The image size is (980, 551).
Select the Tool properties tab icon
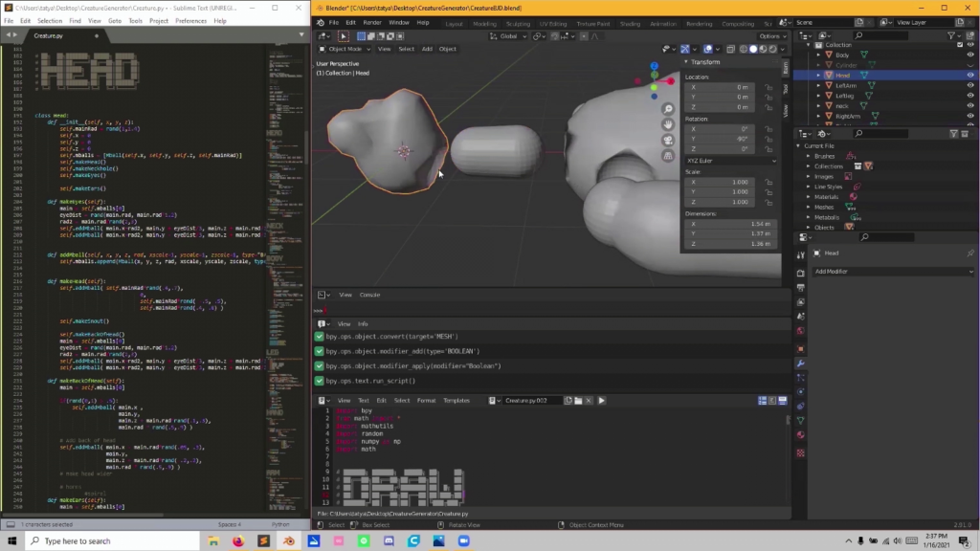(801, 254)
